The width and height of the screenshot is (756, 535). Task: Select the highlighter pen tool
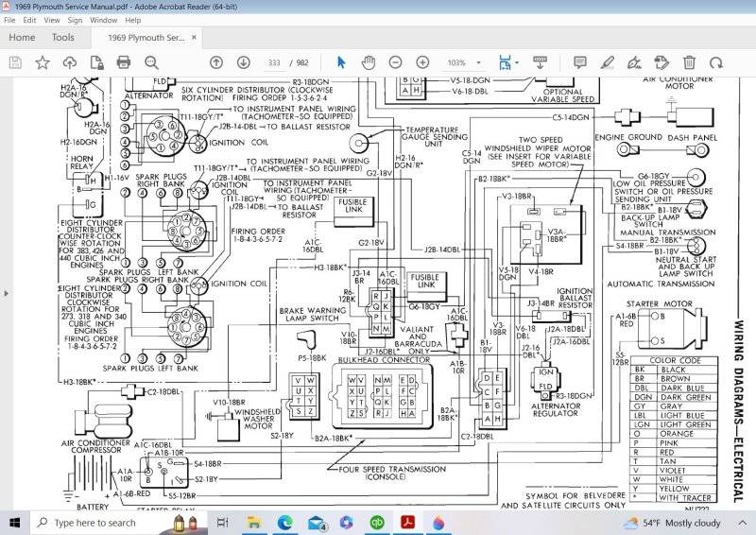608,62
